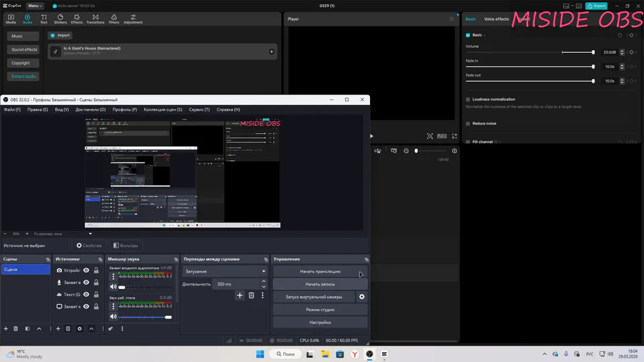This screenshot has width=644, height=362.
Task: Decrease transition duration with down arrow
Action: pos(263,286)
